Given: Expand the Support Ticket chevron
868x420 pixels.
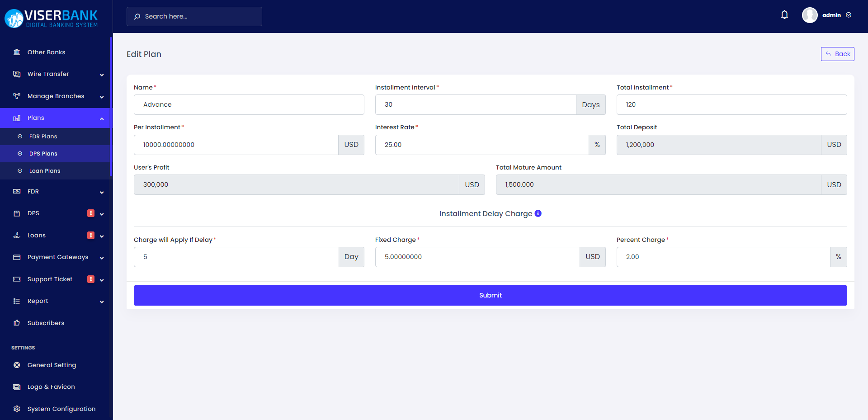Looking at the screenshot, I should coord(102,280).
